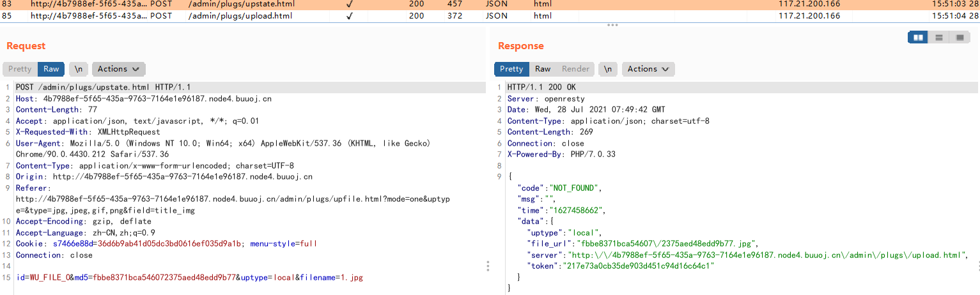Click horizontal panel divider dots handle
The image size is (980, 295).
point(612,25)
